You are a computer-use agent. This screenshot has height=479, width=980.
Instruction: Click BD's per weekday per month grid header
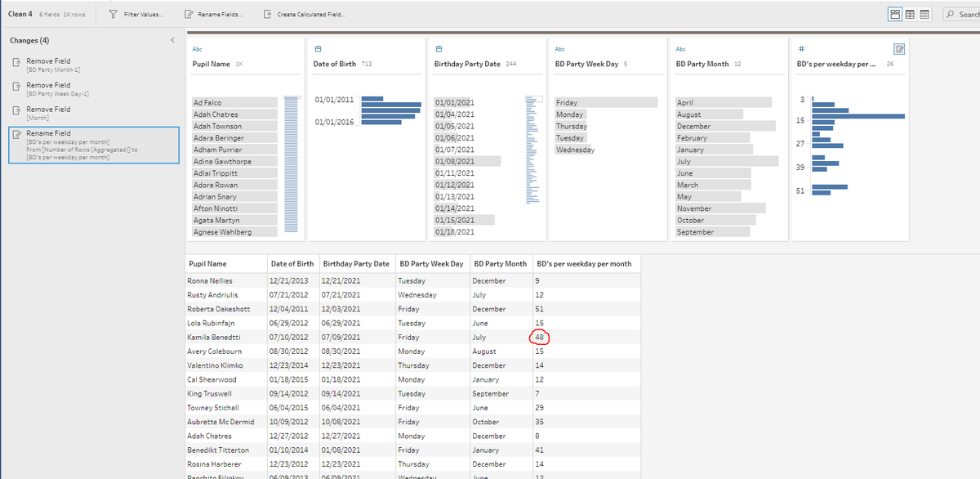(585, 264)
